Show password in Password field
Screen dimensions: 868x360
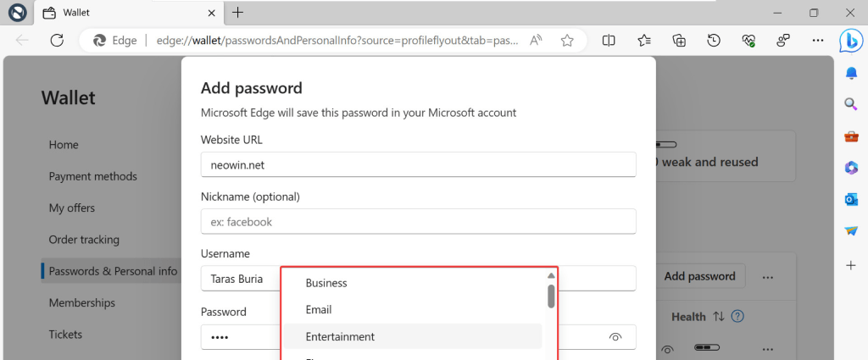[x=615, y=337]
